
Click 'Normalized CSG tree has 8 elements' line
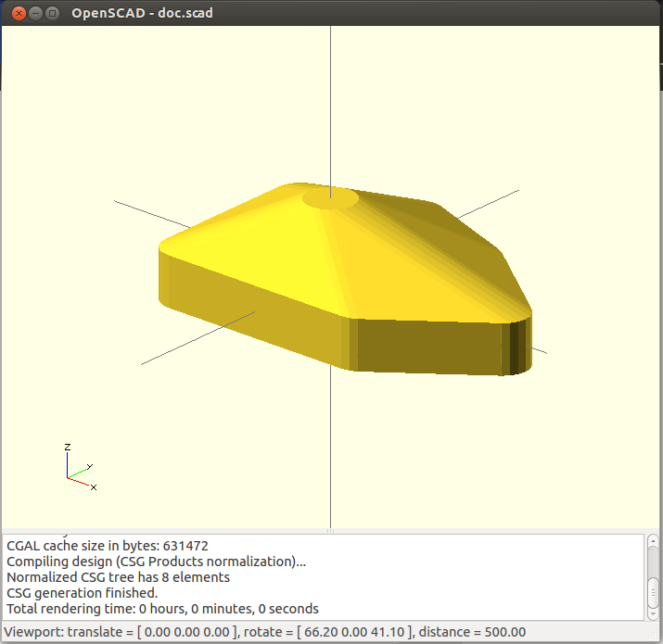coord(118,577)
